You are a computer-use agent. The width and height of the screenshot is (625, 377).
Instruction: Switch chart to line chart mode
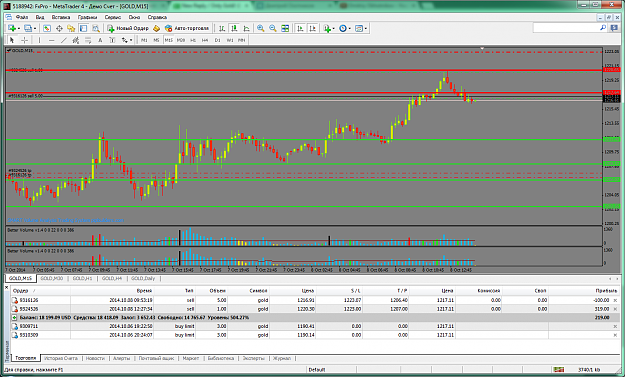[x=246, y=28]
